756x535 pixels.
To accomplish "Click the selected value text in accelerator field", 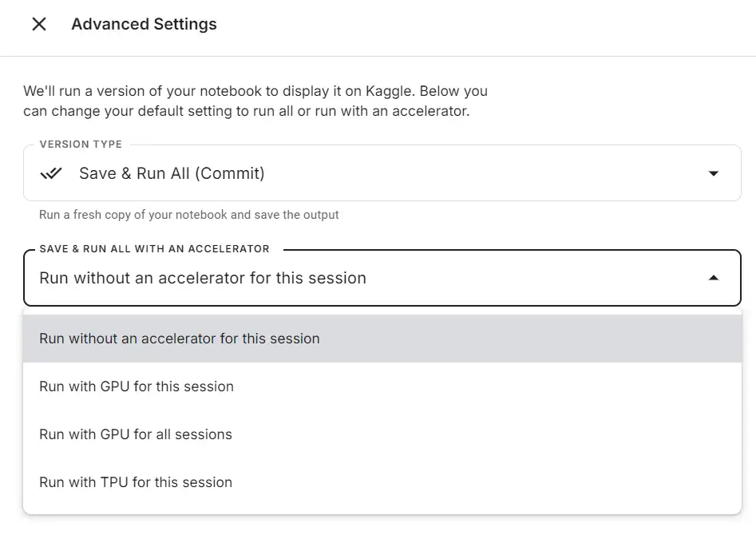I will tap(203, 278).
